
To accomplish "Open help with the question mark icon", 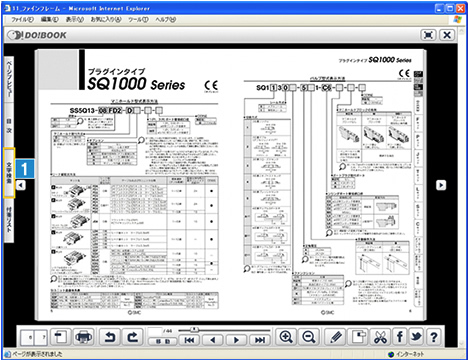I will [x=434, y=337].
